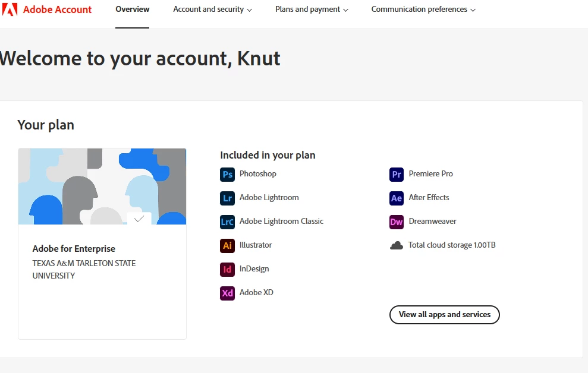The height and width of the screenshot is (373, 588).
Task: Click the Illustrator Ai icon
Action: [227, 246]
